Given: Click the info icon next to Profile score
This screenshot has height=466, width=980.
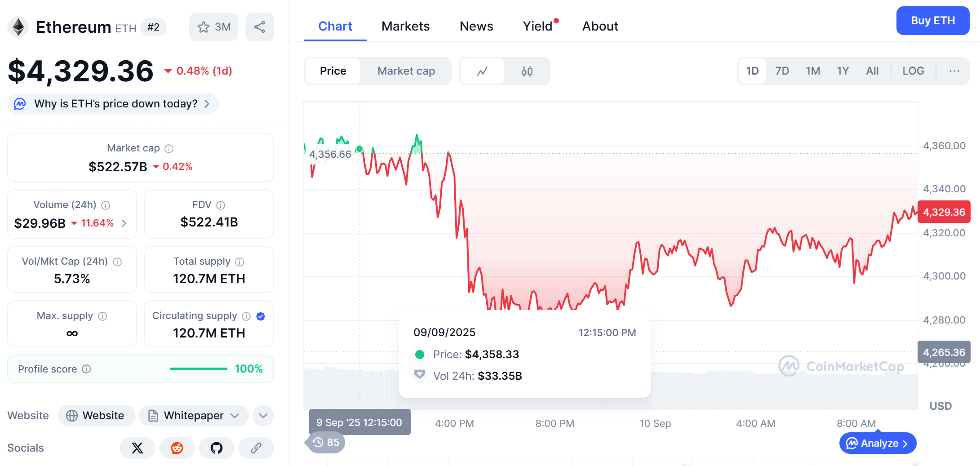Looking at the screenshot, I should click(x=87, y=369).
